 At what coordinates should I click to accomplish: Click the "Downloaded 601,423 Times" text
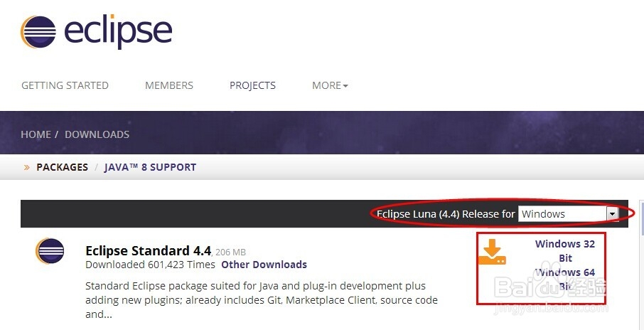pos(150,265)
